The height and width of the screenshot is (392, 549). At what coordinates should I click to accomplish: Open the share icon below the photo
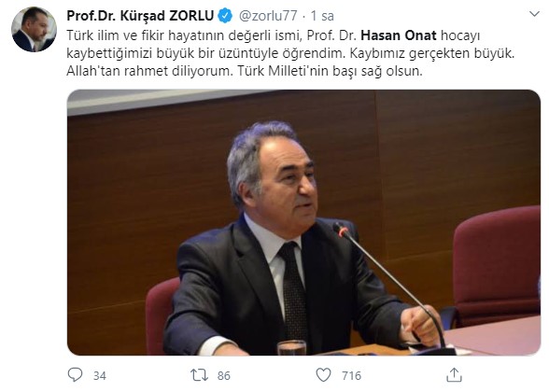[454, 375]
